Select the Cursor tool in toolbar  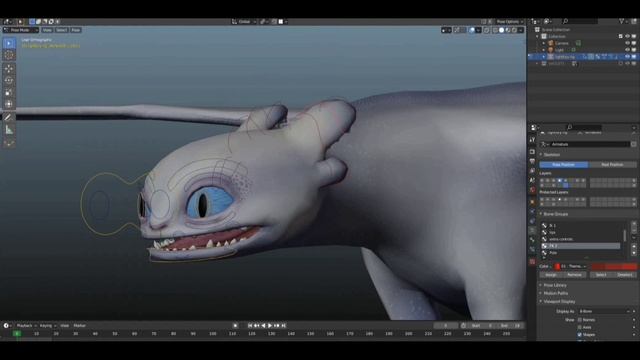(x=9, y=55)
